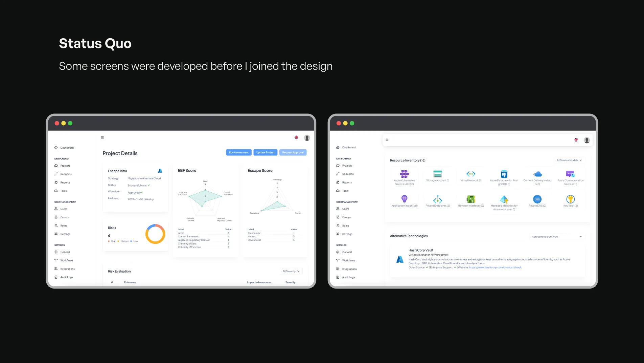Viewport: 644px width, 363px height.
Task: Open Dashboard in Project Details window sidebar
Action: point(64,148)
